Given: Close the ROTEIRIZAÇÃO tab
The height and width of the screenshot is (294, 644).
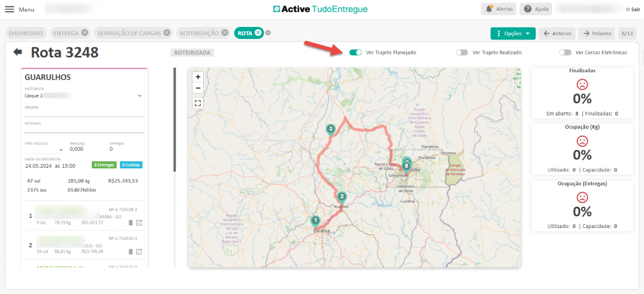Looking at the screenshot, I should click(x=225, y=33).
